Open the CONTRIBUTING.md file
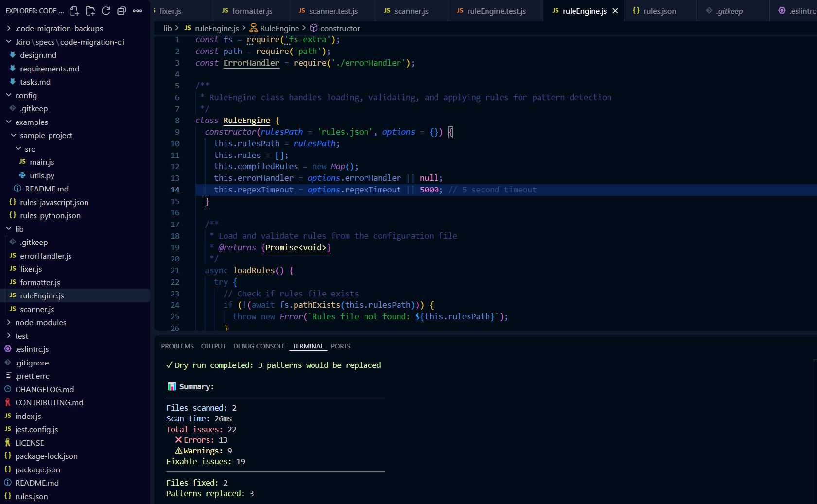817x504 pixels. tap(49, 402)
